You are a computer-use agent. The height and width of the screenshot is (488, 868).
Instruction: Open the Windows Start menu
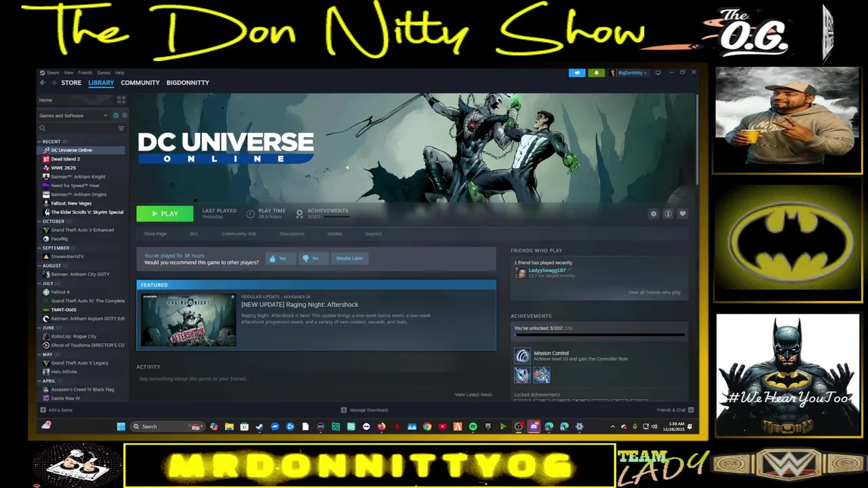point(121,426)
